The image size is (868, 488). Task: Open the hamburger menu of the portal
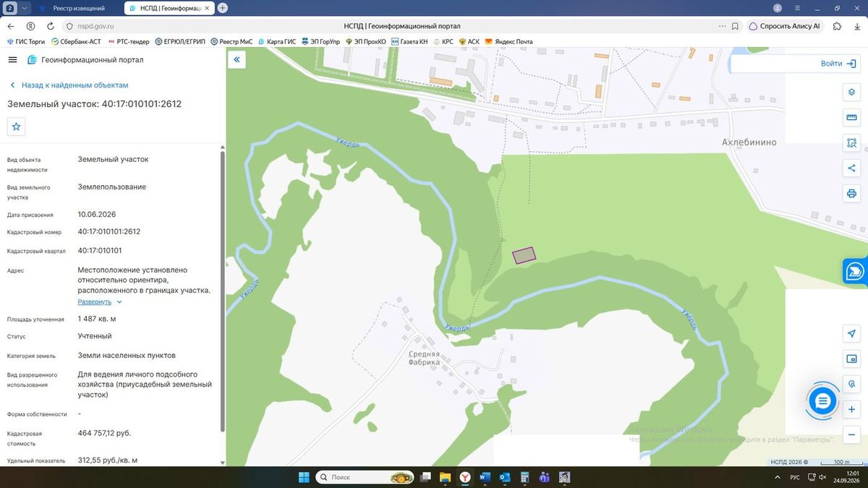12,60
